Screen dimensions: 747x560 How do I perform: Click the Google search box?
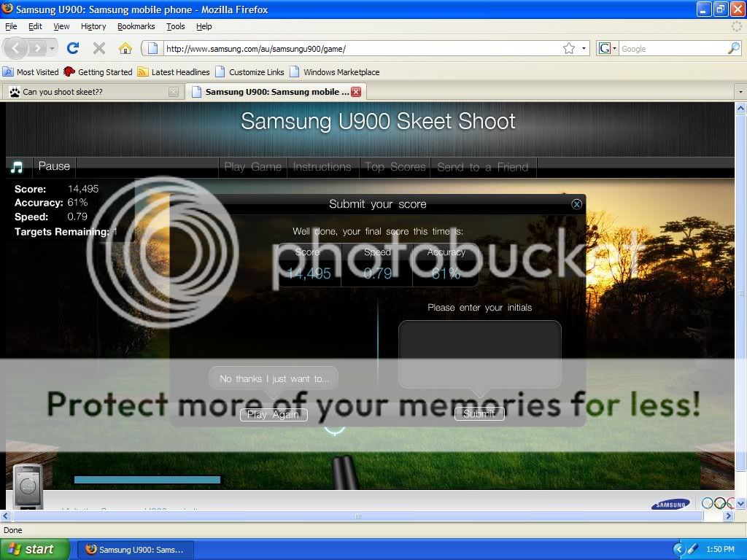pyautogui.click(x=673, y=49)
